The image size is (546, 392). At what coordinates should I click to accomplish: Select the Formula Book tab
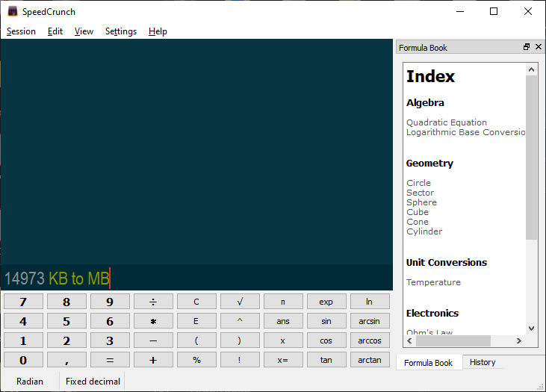coord(428,363)
